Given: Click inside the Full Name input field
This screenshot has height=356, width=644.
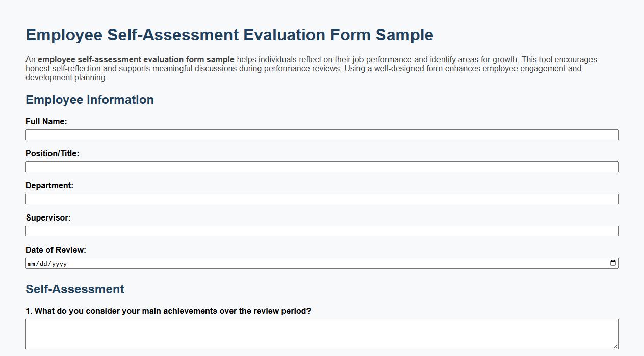Looking at the screenshot, I should point(322,134).
